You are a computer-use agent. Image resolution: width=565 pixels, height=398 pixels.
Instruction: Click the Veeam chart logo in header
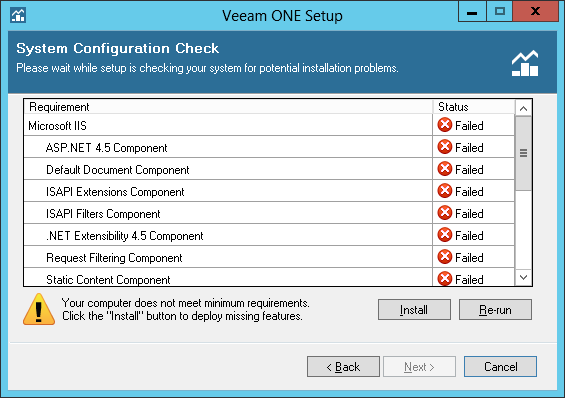tap(525, 63)
